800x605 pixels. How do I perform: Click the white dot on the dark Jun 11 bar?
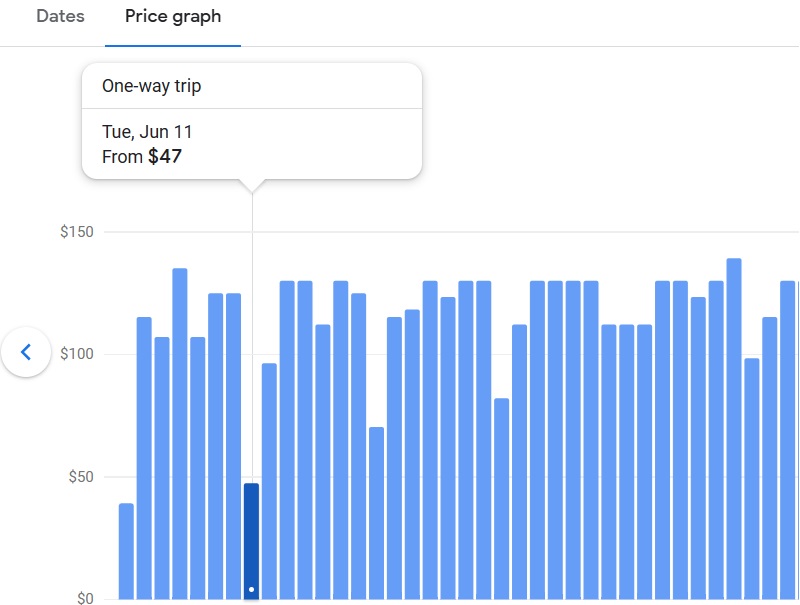(x=250, y=589)
